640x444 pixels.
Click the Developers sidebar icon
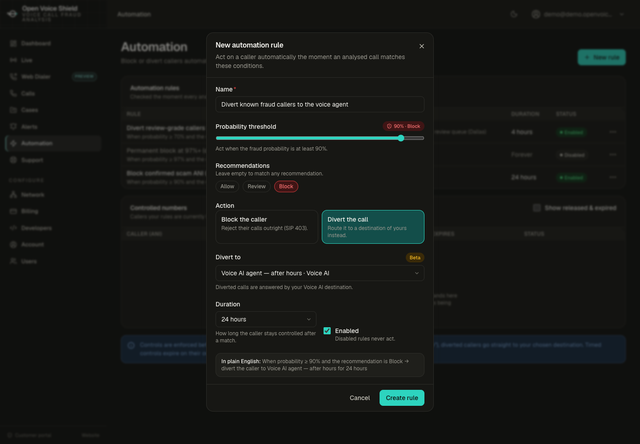point(13,228)
